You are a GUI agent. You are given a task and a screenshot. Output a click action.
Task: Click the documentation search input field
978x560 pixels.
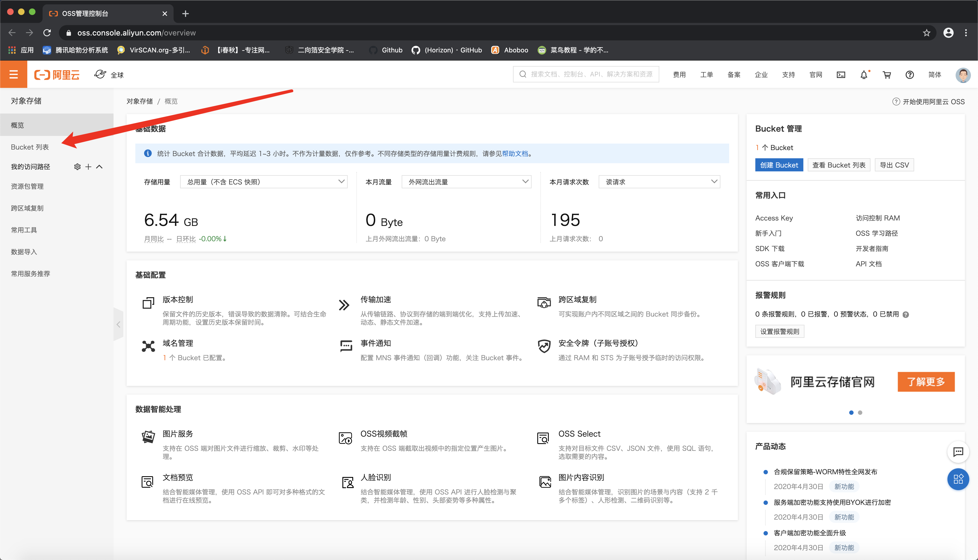click(x=586, y=74)
